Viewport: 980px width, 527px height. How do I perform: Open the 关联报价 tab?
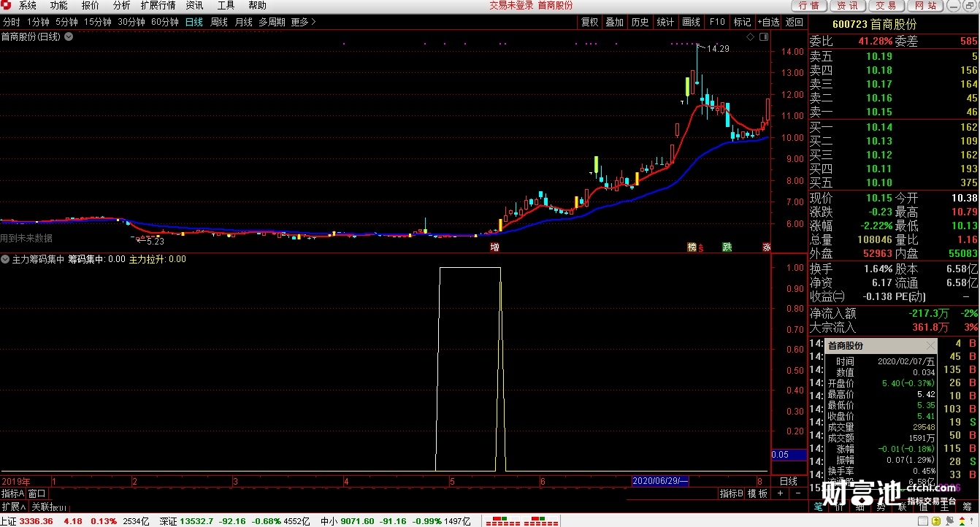[x=49, y=507]
